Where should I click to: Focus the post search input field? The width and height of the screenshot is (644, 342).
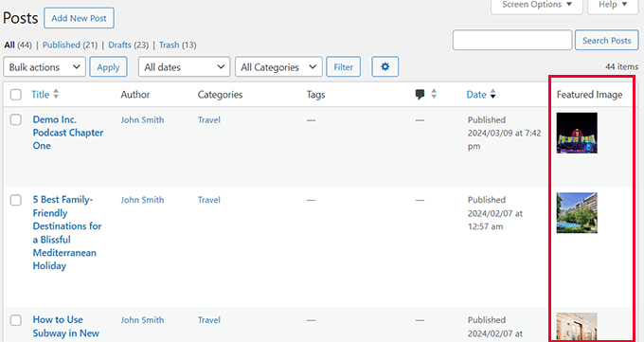pyautogui.click(x=512, y=40)
